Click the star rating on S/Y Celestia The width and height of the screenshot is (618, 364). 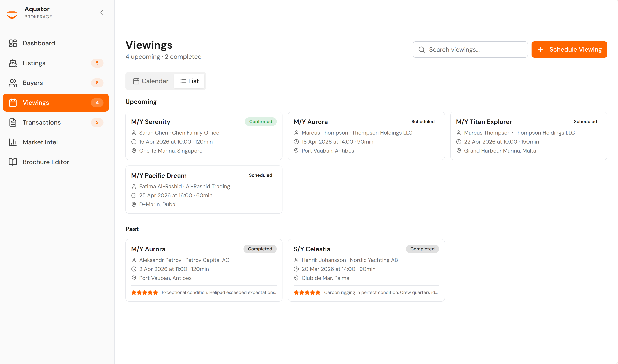point(307,292)
